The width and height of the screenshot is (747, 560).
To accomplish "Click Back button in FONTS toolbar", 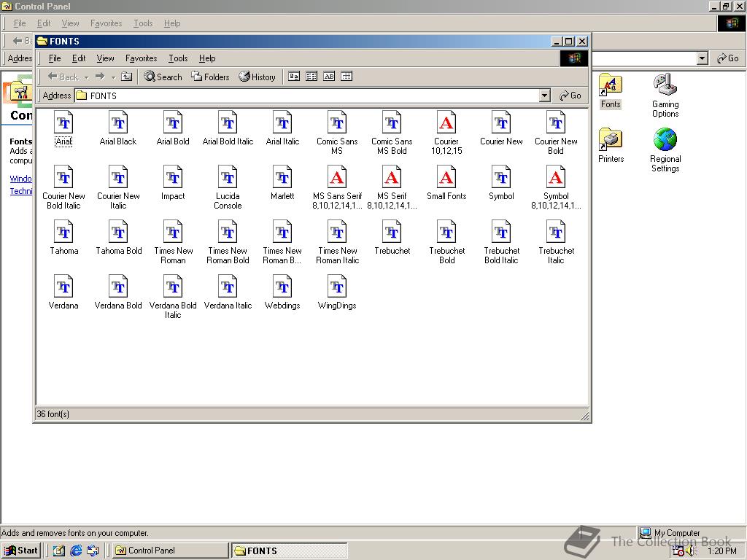I will click(x=63, y=77).
